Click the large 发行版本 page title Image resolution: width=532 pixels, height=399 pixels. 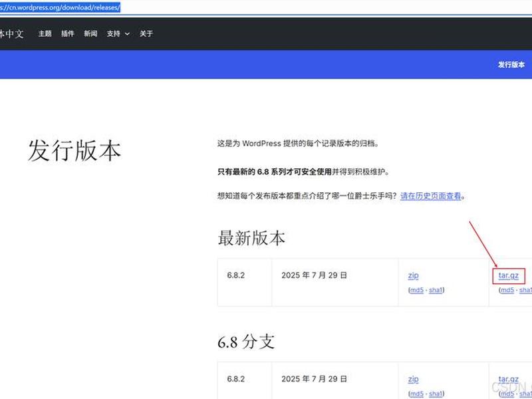pos(74,151)
